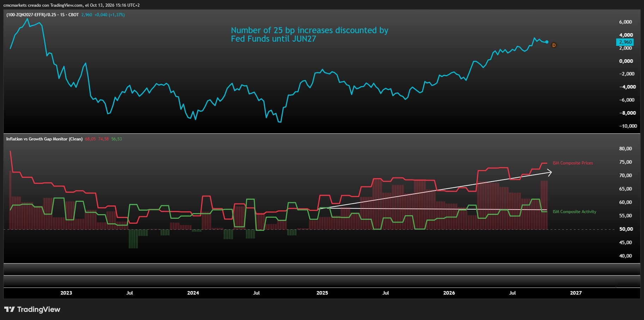Click the 40,00 indicator axis label
644x320 pixels.
click(625, 256)
